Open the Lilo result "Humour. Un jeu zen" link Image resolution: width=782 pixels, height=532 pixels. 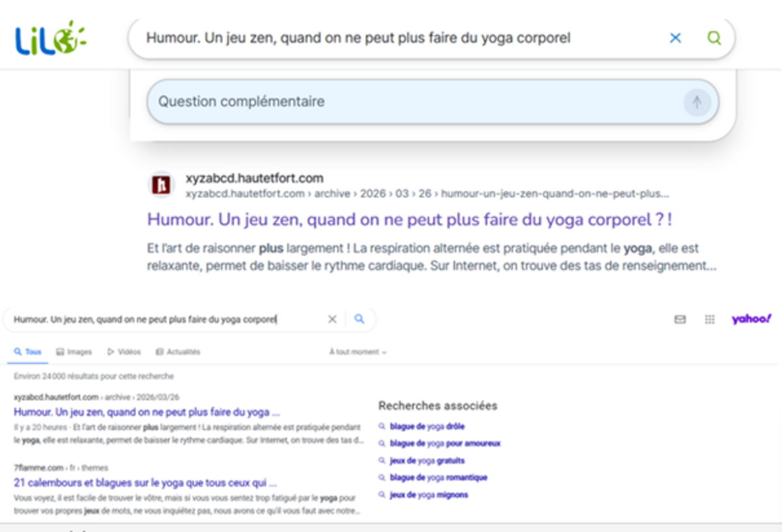(409, 219)
